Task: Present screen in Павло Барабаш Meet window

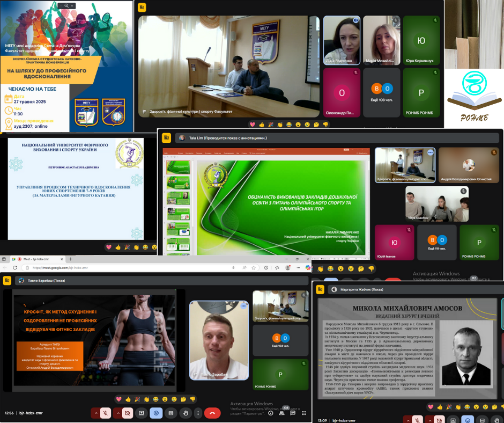Action: pyautogui.click(x=142, y=413)
